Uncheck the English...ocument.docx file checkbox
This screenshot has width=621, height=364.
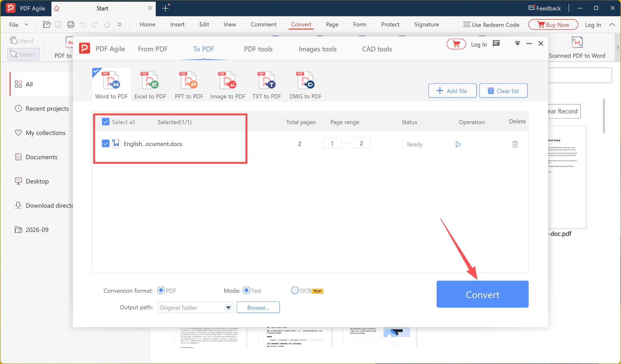106,144
